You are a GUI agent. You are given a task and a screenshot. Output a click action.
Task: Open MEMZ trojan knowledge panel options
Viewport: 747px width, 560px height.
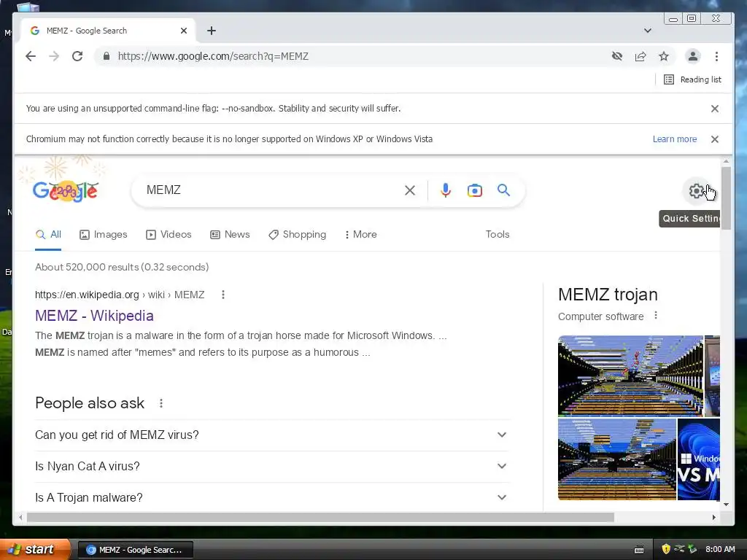[x=656, y=315]
